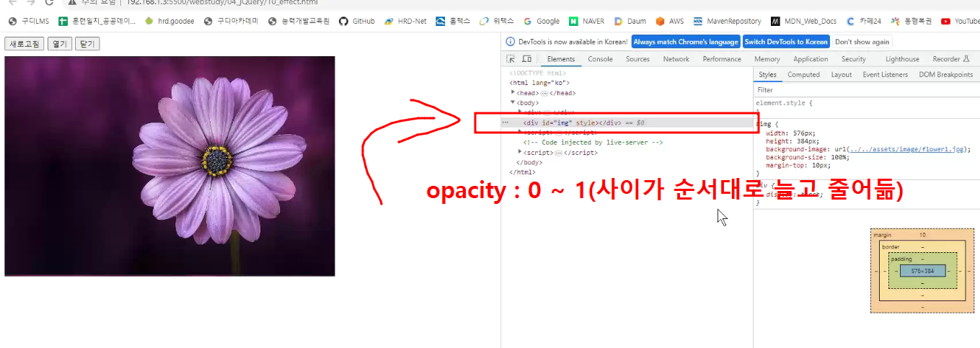Select the div id="img" element row

click(x=627, y=123)
